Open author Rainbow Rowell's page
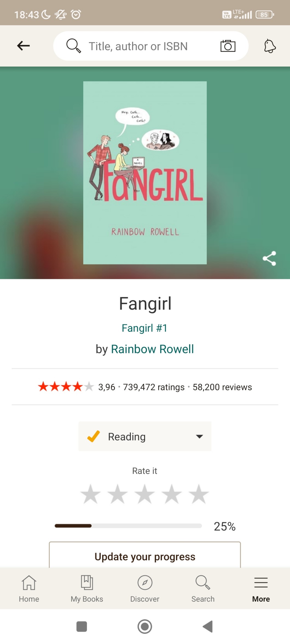The height and width of the screenshot is (644, 290). pos(152,349)
